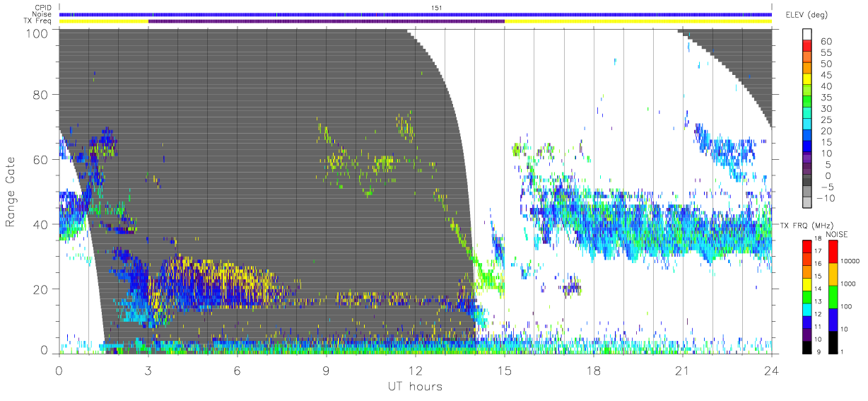Click the 3 tick on UT hours axis
Image resolution: width=868 pixels, height=401 pixels.
pos(148,370)
